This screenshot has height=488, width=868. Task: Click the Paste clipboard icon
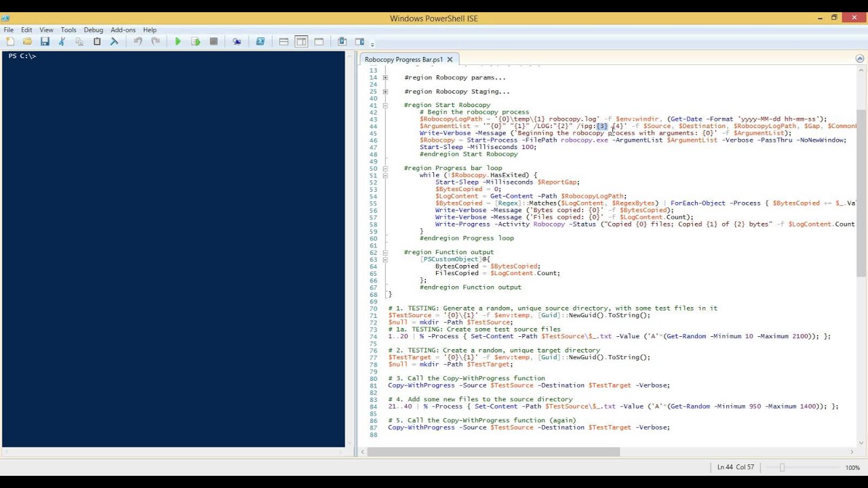pos(97,41)
